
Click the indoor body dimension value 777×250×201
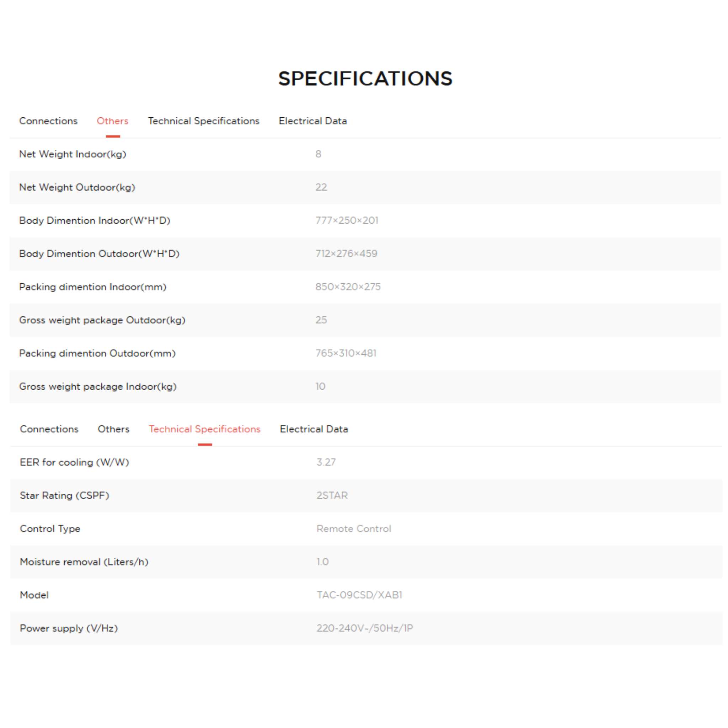(x=347, y=220)
